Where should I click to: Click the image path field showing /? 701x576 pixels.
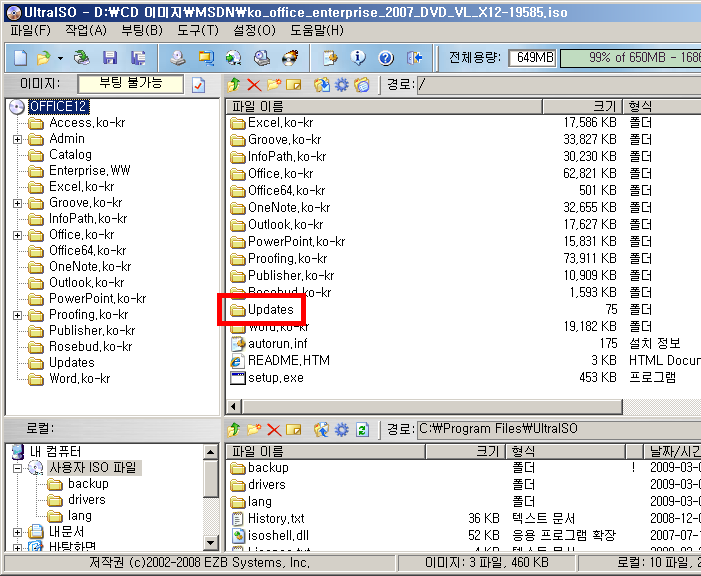559,85
